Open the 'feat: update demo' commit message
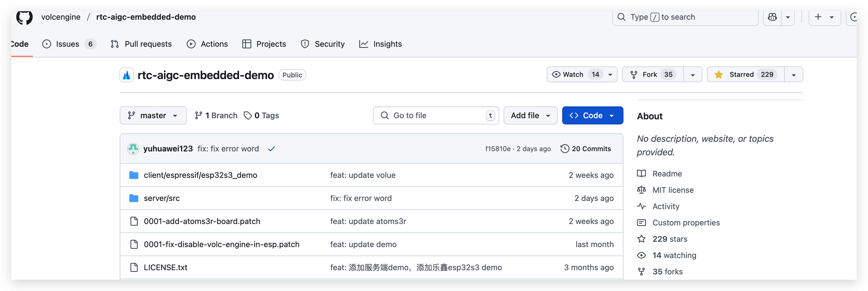The height and width of the screenshot is (291, 868). tap(363, 244)
